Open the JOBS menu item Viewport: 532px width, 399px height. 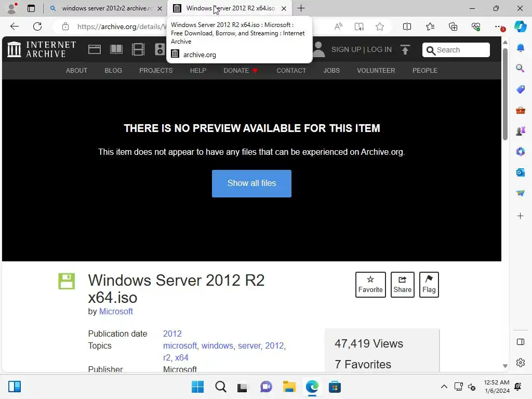[331, 71]
